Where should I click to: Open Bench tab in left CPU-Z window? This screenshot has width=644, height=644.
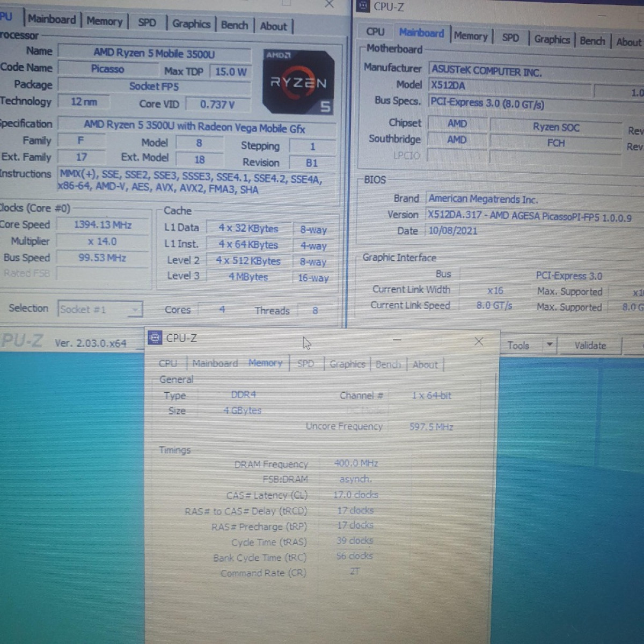[x=235, y=25]
